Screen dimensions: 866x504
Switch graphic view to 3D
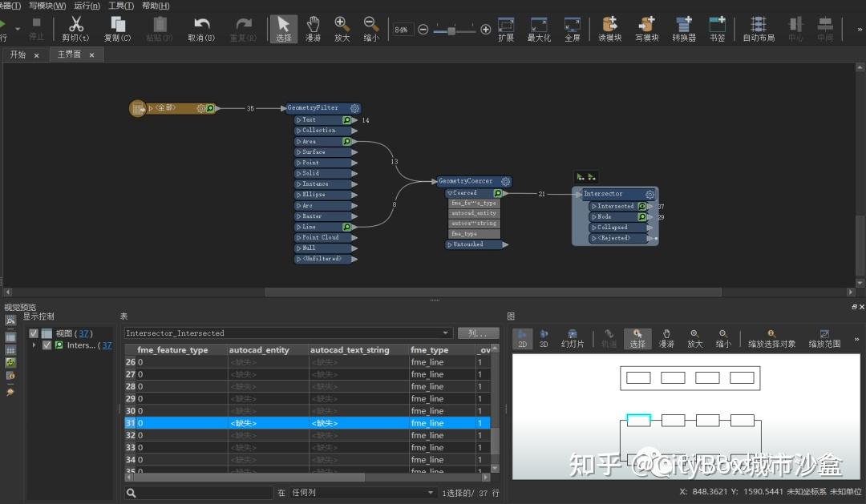pos(544,338)
